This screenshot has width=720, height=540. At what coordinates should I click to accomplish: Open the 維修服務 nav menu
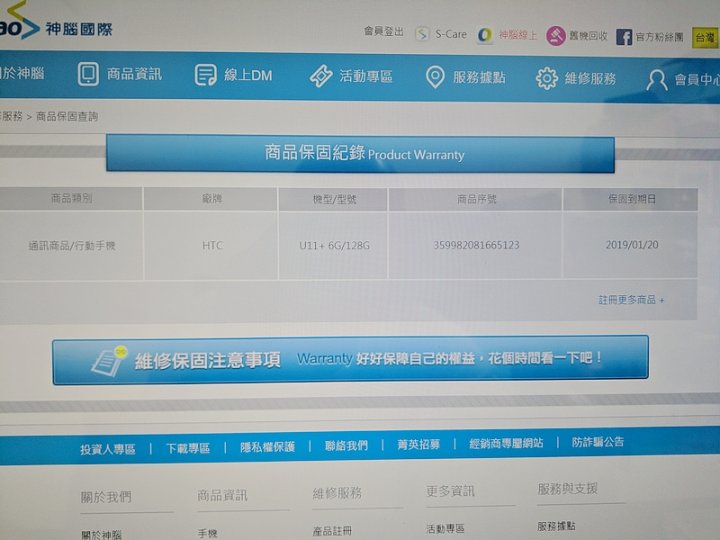coord(576,79)
